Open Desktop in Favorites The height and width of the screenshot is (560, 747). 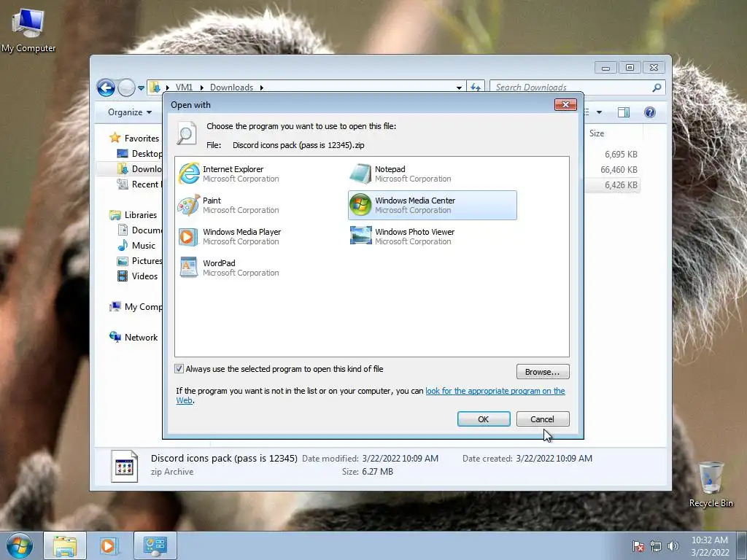point(139,153)
